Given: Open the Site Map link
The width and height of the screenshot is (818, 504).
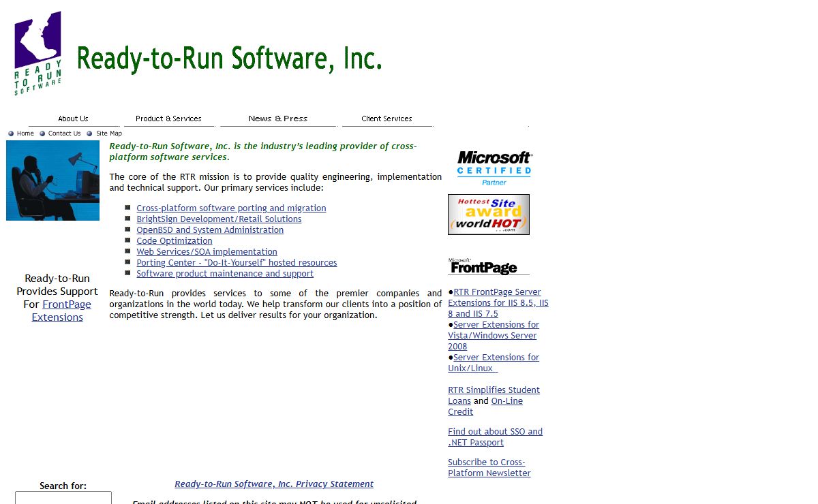Looking at the screenshot, I should click(109, 133).
